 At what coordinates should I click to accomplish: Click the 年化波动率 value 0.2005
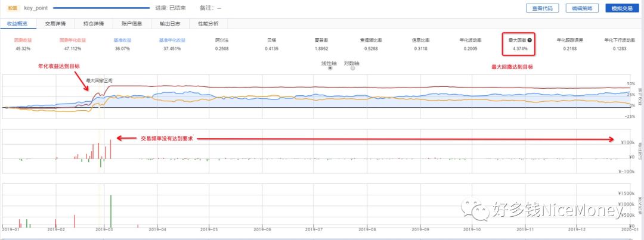tap(470, 48)
